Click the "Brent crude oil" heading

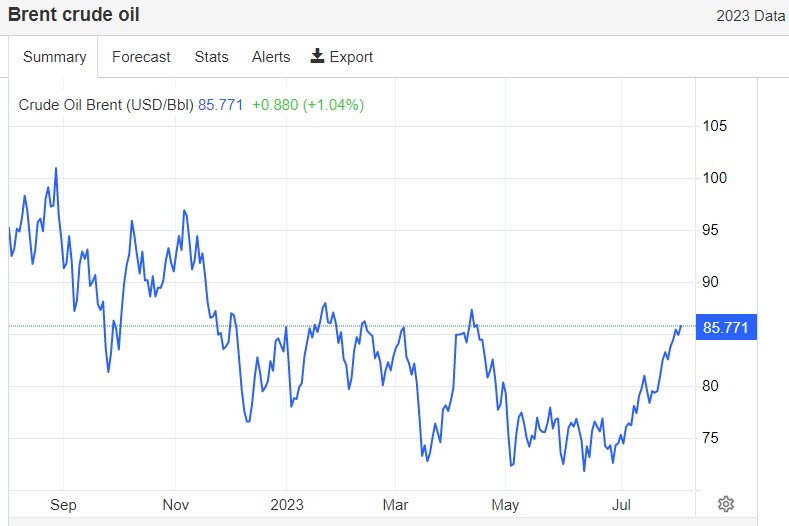(x=74, y=15)
